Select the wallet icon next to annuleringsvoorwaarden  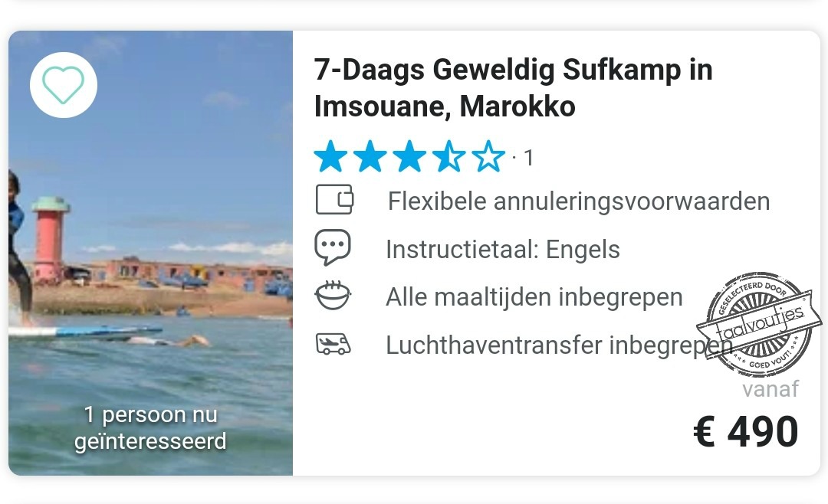tap(334, 199)
